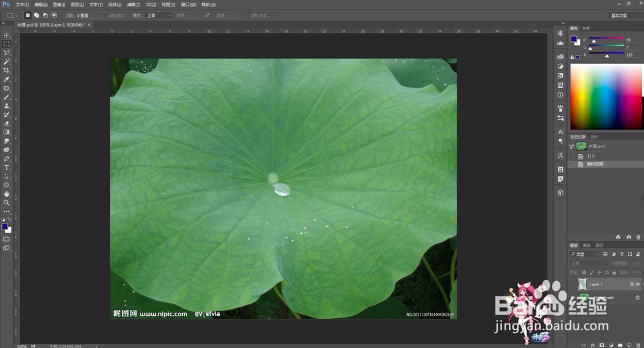Delete layer trash icon in Layers panel
Viewport: 644px width, 348px height.
(638, 345)
